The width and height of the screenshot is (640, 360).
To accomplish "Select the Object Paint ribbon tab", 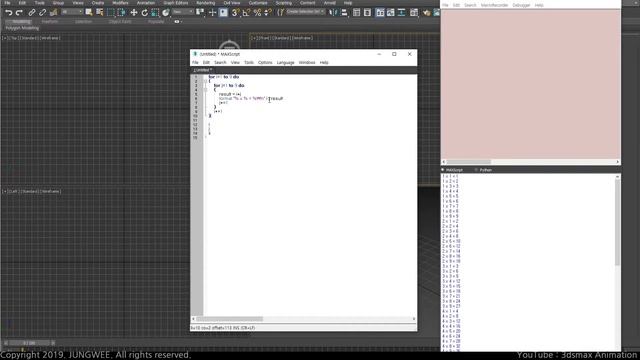I will point(120,22).
